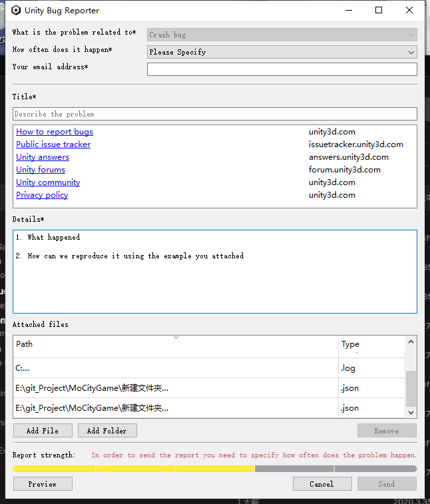Open the 'Public issue tracker' link
This screenshot has width=430, height=504.
[53, 144]
